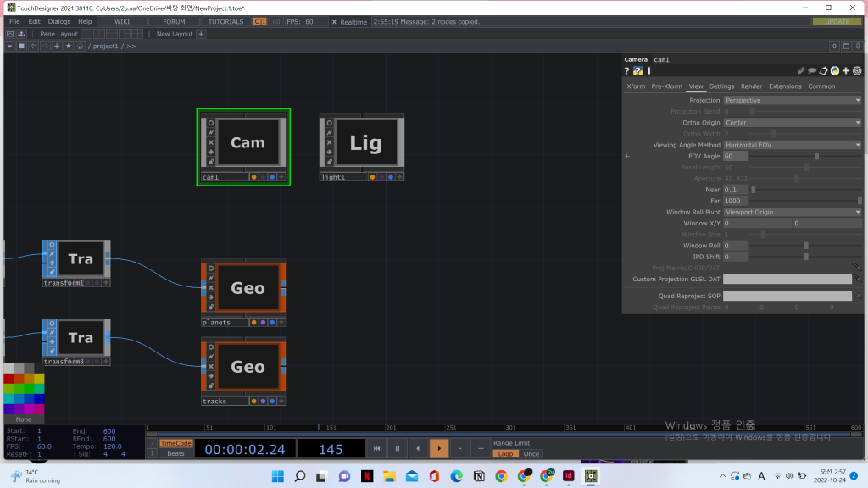Click the play forward button
The height and width of the screenshot is (488, 868).
[439, 448]
